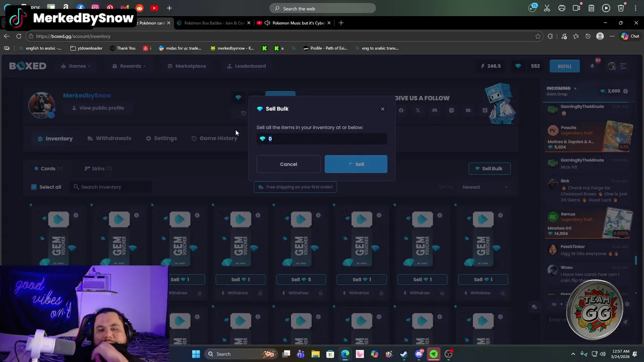Open the Games dropdown in site navigation
The image size is (644, 362).
pyautogui.click(x=76, y=66)
